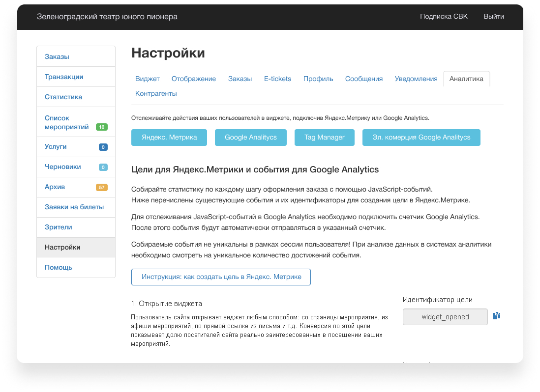The height and width of the screenshot is (392, 540).
Task: Click Подписка СВК in the header
Action: tap(444, 17)
